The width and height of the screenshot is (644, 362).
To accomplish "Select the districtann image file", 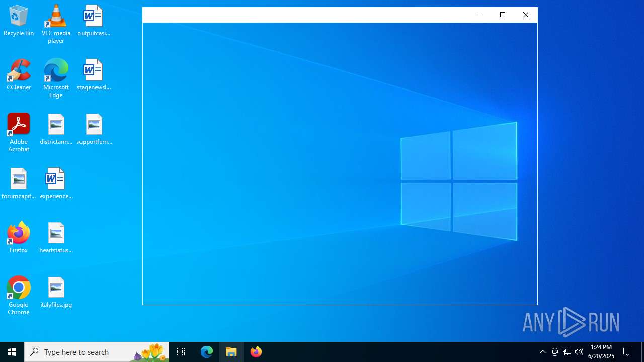I will [x=56, y=129].
